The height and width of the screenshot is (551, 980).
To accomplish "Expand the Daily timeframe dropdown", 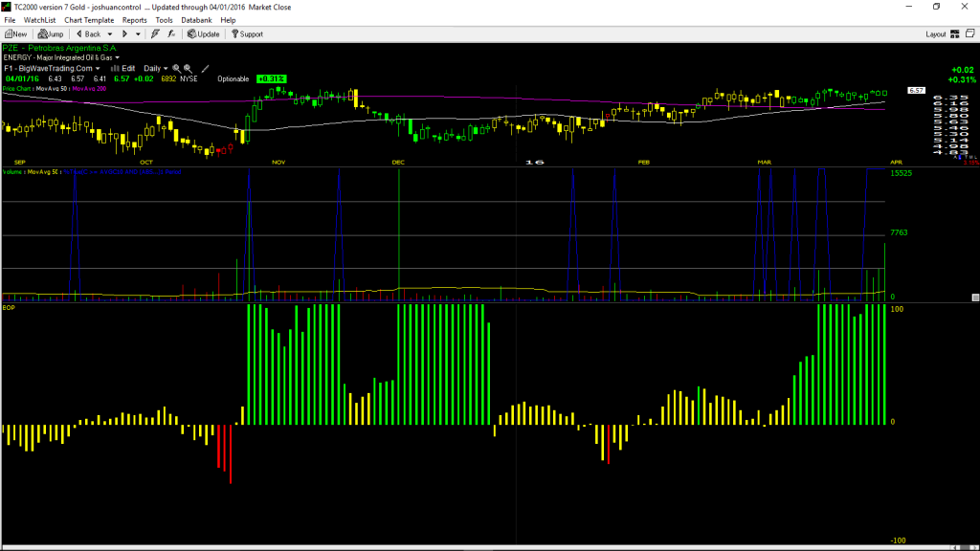I will [156, 69].
